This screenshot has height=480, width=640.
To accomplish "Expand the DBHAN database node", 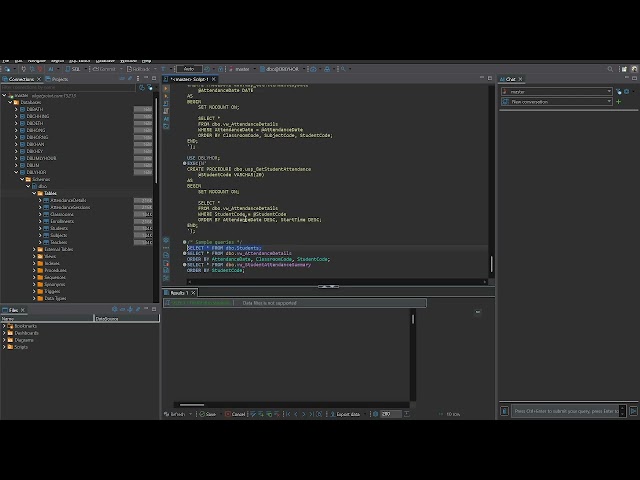I will (x=16, y=144).
